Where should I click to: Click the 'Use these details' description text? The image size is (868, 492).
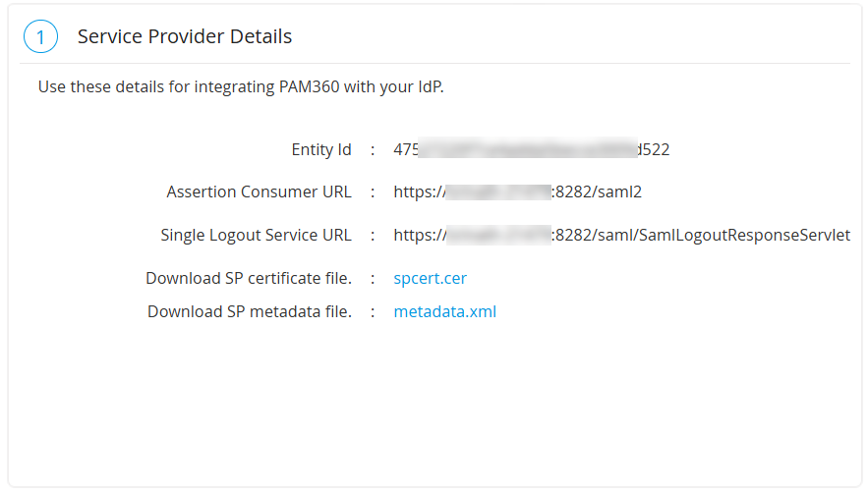pyautogui.click(x=241, y=87)
